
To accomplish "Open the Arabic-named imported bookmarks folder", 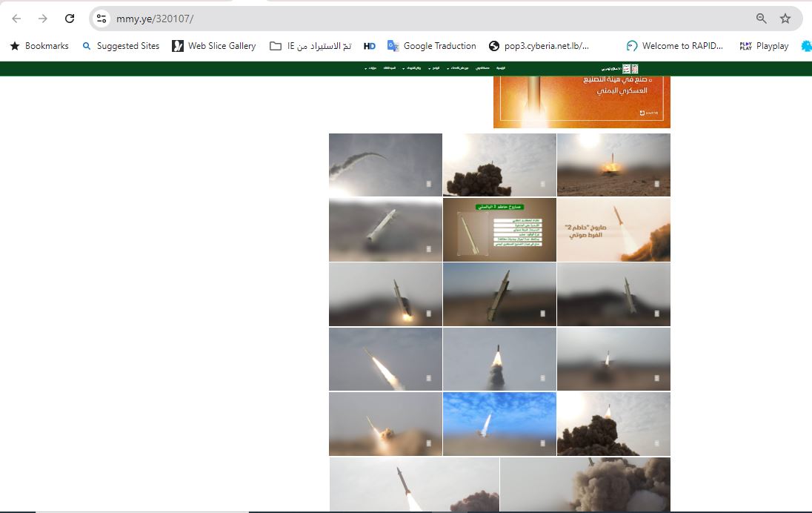I will tap(310, 46).
